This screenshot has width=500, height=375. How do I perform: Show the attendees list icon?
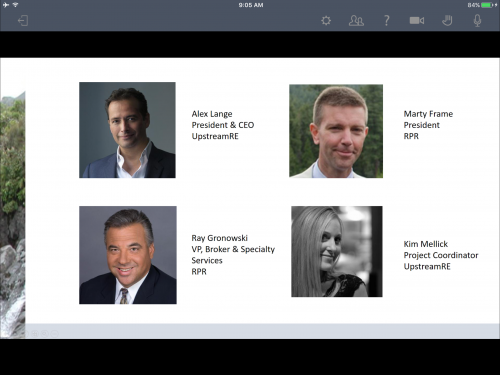356,21
